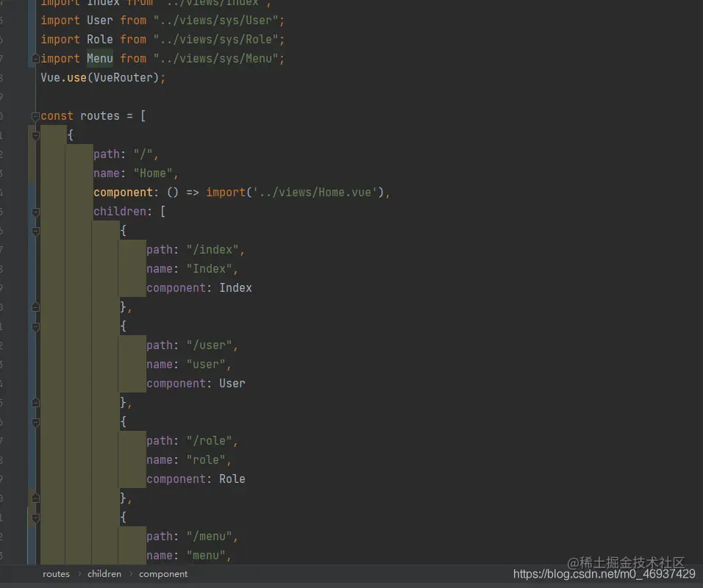
Task: Click User value after component key
Action: point(232,384)
